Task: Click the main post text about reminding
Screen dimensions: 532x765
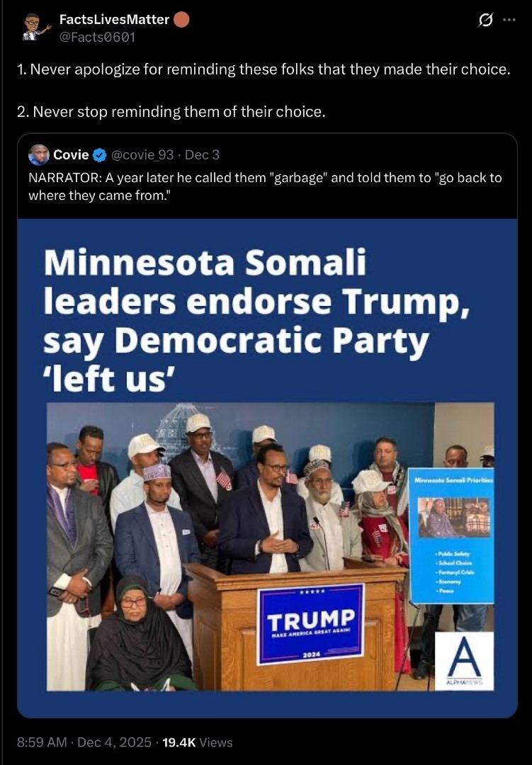Action: (264, 90)
